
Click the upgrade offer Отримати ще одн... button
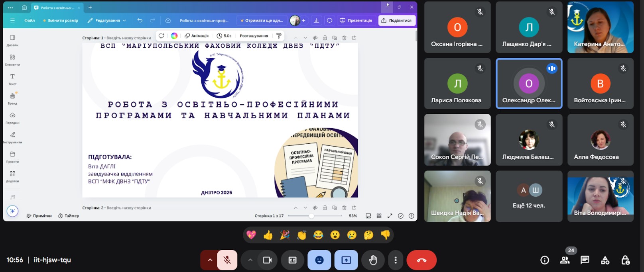[x=261, y=20]
